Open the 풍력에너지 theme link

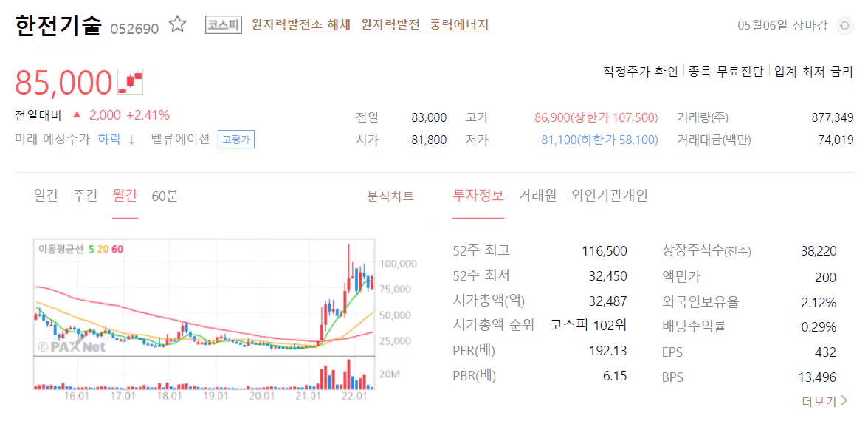(x=459, y=25)
